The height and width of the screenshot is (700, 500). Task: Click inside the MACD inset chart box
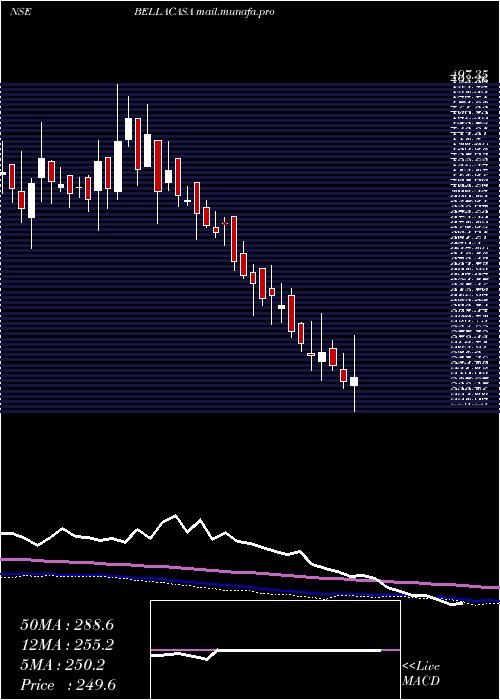point(275,650)
